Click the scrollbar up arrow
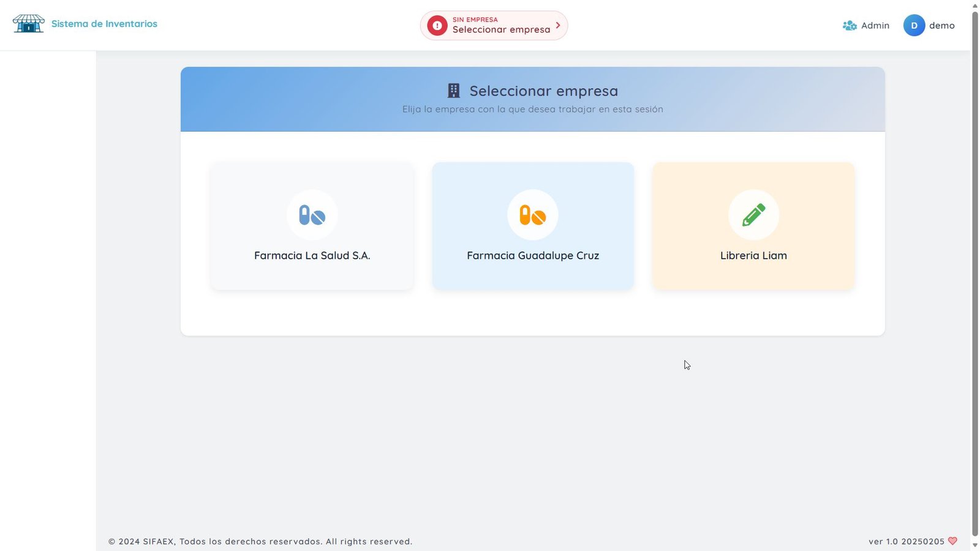Image resolution: width=980 pixels, height=551 pixels. [x=975, y=5]
